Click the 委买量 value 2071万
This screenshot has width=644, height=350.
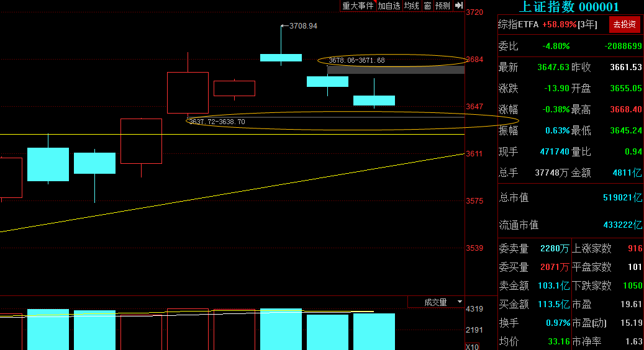555,267
